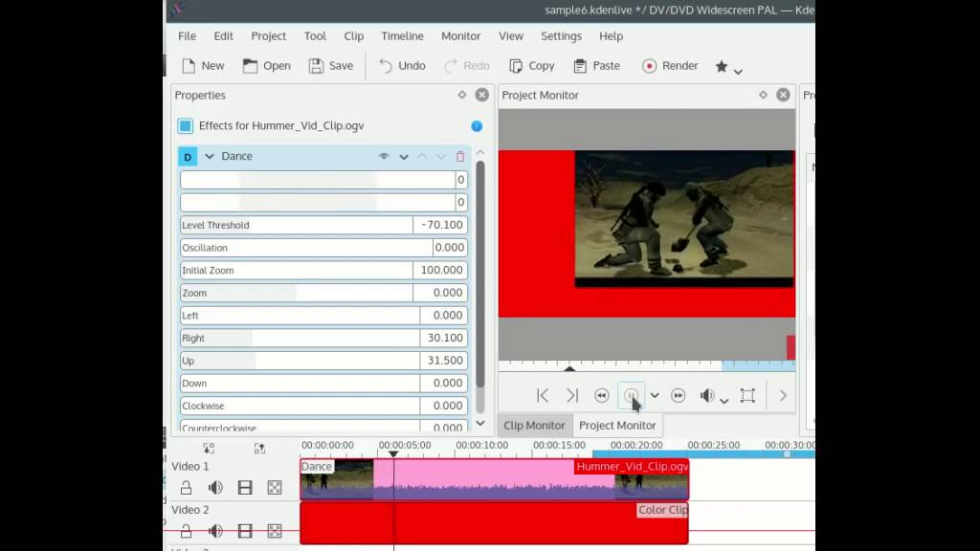Click the D badge icon of Dance effect
The width and height of the screenshot is (980, 551).
tap(188, 156)
